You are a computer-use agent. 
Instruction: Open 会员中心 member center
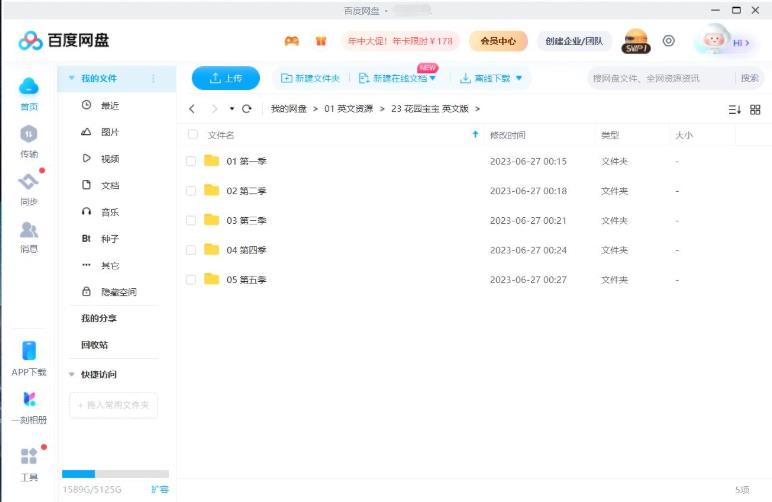[x=498, y=41]
